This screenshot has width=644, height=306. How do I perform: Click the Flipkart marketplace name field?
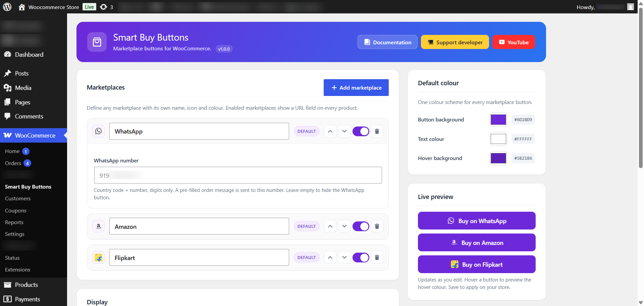[199, 257]
